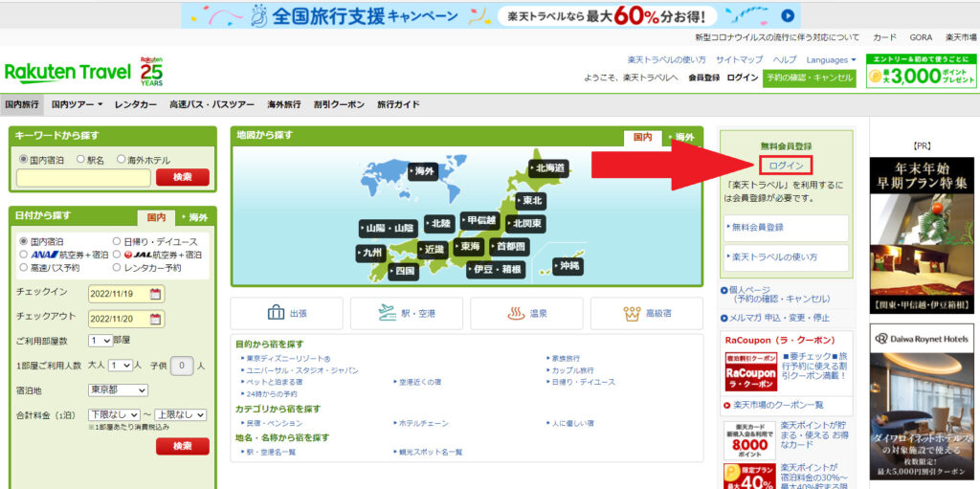Select 伊豆・箱根 region on the map
Image resolution: width=980 pixels, height=489 pixels.
495,270
